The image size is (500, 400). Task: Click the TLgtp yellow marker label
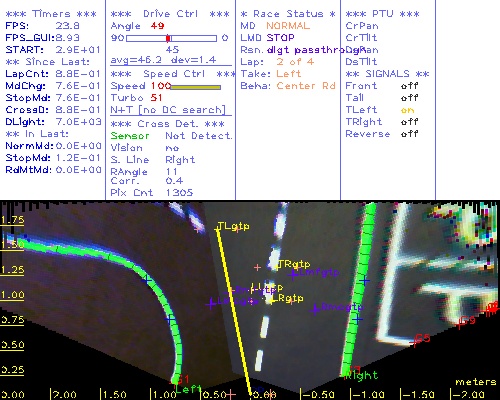(x=233, y=227)
